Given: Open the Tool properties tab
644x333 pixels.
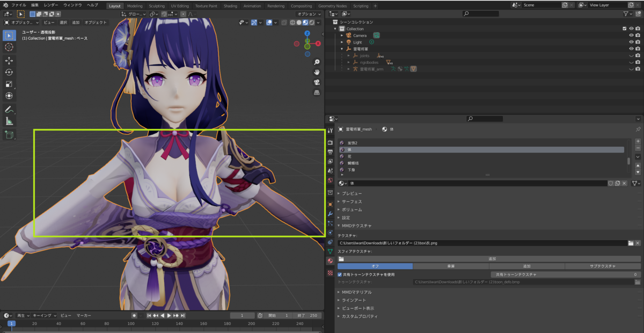Looking at the screenshot, I should pyautogui.click(x=330, y=131).
